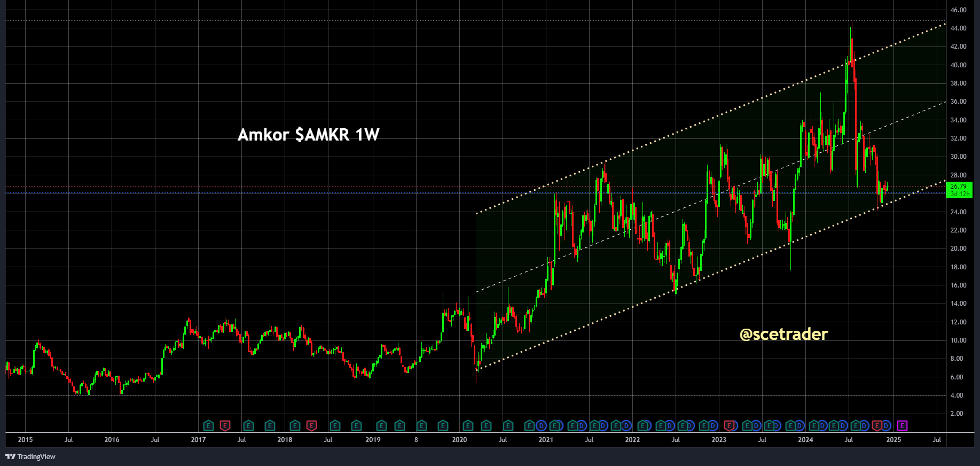Click the 2023 label on time axis
980x466 pixels.
(719, 440)
